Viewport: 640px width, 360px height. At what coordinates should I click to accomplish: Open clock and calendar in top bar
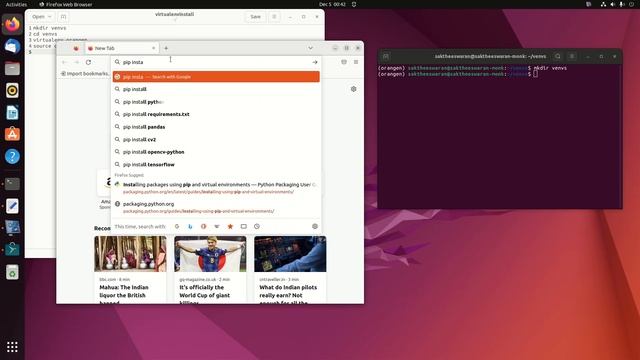point(332,4)
